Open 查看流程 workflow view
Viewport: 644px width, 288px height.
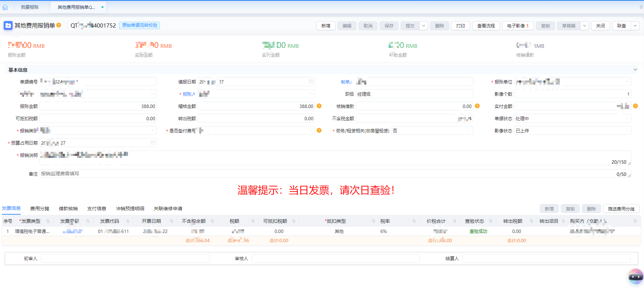[486, 26]
